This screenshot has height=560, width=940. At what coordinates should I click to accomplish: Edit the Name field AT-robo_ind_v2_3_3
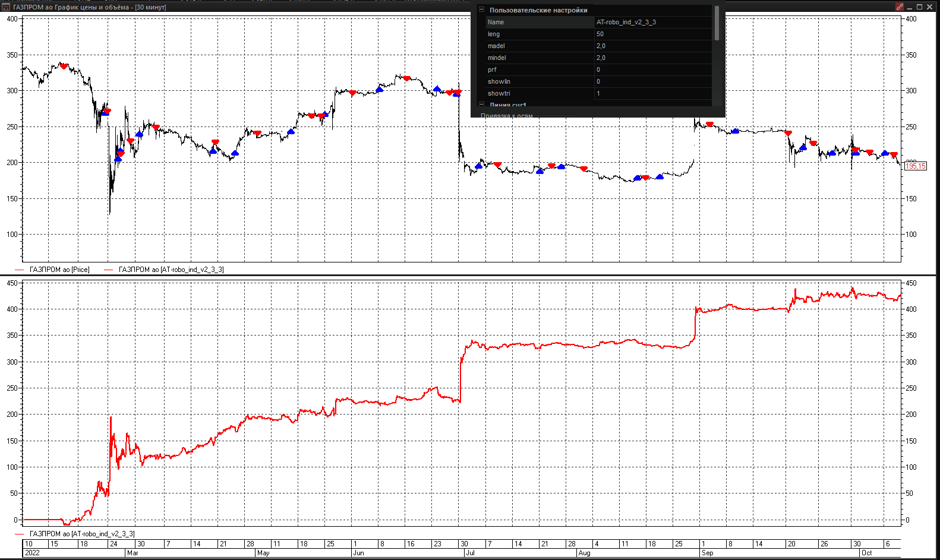coord(652,22)
